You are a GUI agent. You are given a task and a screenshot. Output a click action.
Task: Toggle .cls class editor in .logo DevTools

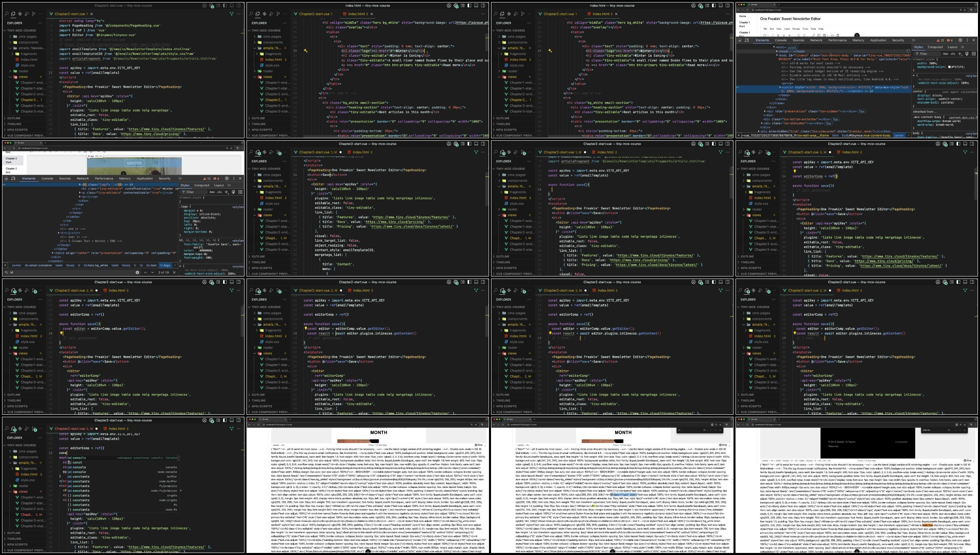[219, 192]
